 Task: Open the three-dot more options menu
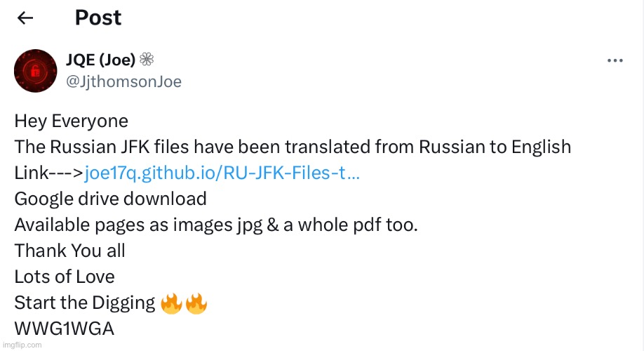coord(615,61)
